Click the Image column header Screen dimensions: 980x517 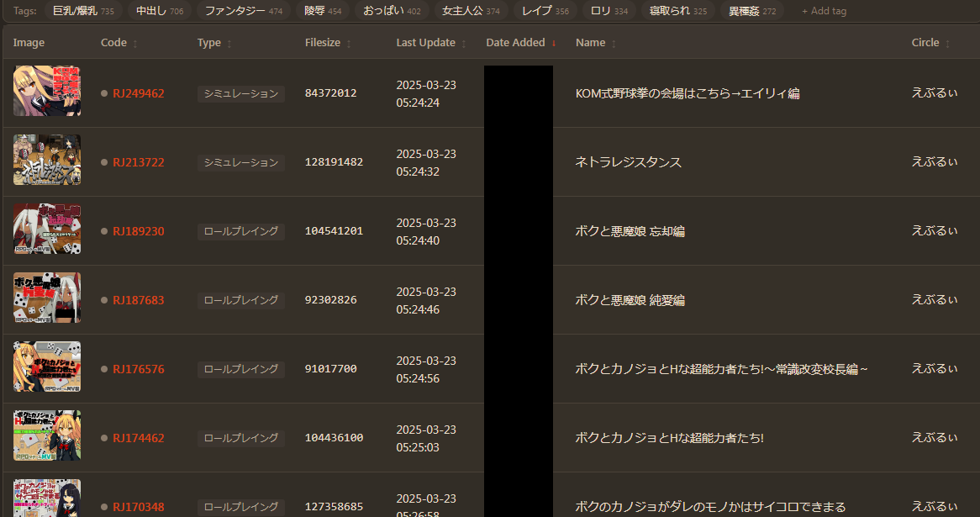pos(29,43)
